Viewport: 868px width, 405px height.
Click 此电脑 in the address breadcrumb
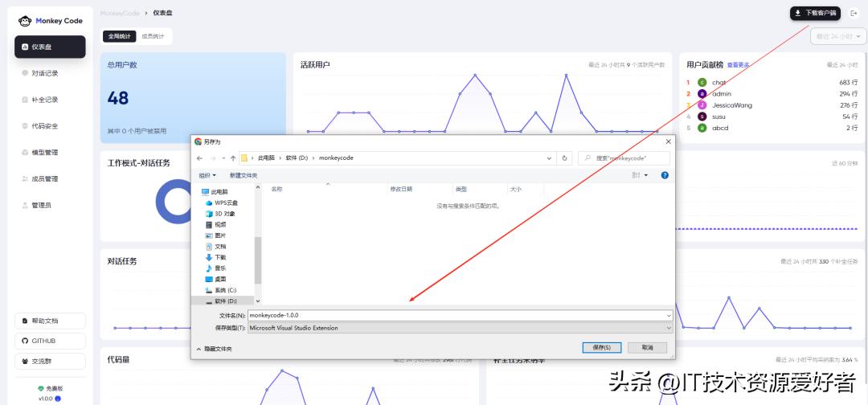pos(266,158)
